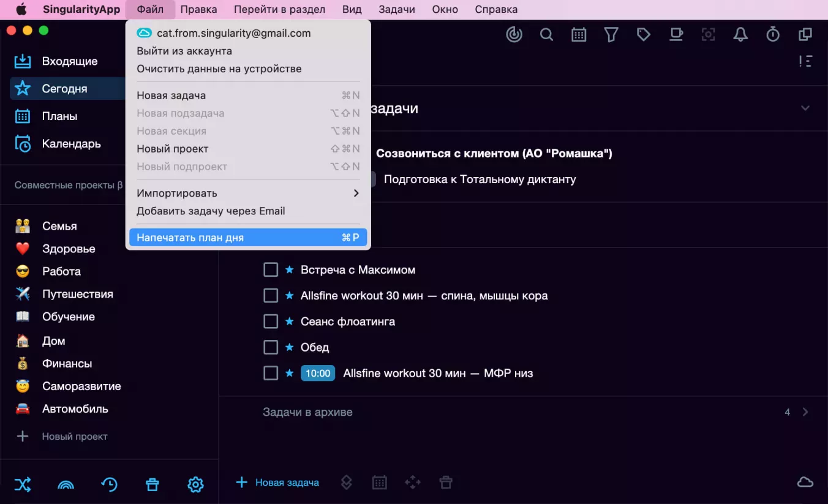Open Перейти в раздел menu
This screenshot has height=504, width=828.
click(279, 9)
